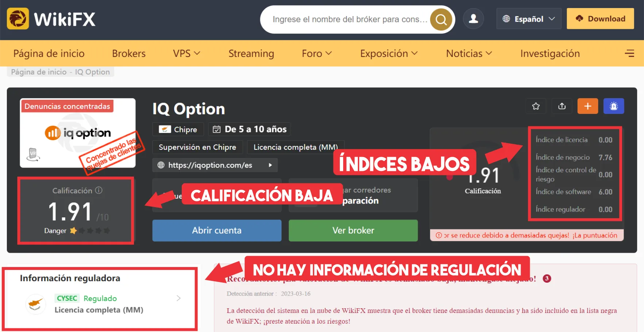
Task: Expand the Exposición menu
Action: click(x=389, y=53)
